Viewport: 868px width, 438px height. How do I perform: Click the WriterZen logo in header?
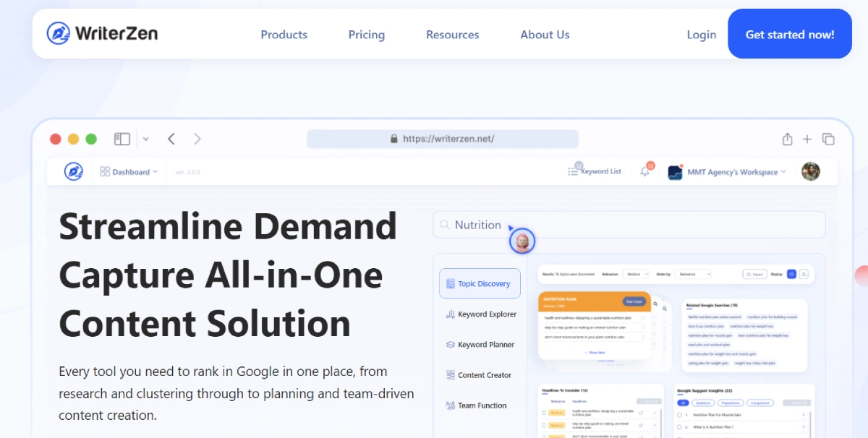click(102, 33)
